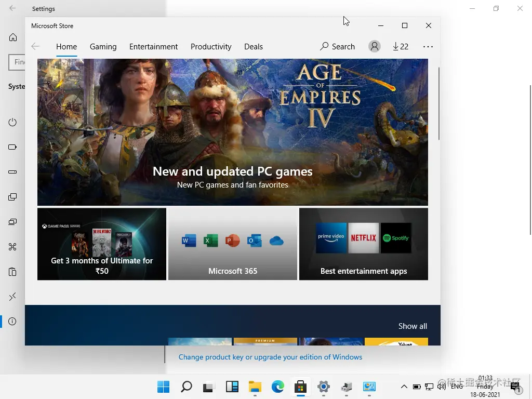The height and width of the screenshot is (399, 532).
Task: Open Shared experiences icon in Settings sidebar
Action: [x=12, y=247]
